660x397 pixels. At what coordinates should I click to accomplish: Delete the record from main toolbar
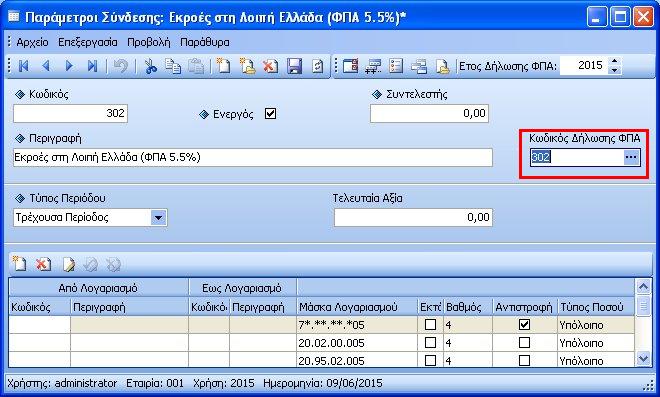pos(270,66)
